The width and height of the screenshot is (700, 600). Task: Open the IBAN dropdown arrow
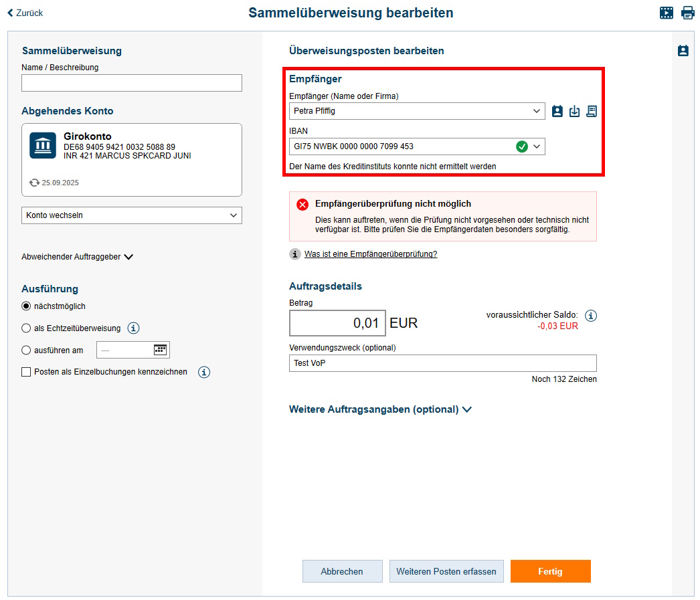[x=537, y=146]
